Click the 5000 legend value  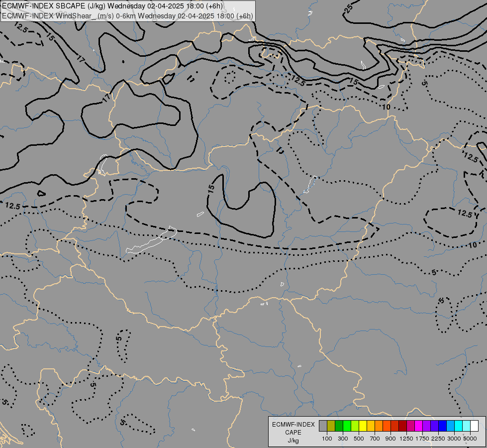tap(470, 439)
